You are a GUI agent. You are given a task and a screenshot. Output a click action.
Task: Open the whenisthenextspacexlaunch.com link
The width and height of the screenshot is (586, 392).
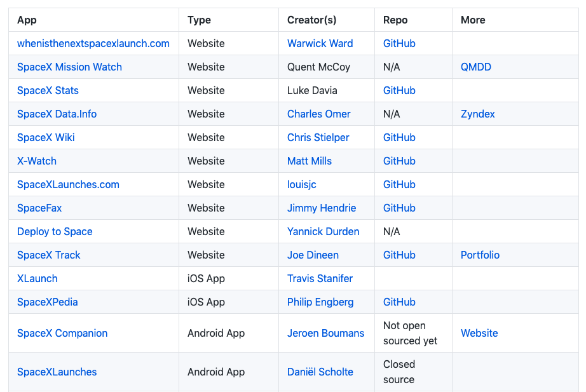point(93,43)
